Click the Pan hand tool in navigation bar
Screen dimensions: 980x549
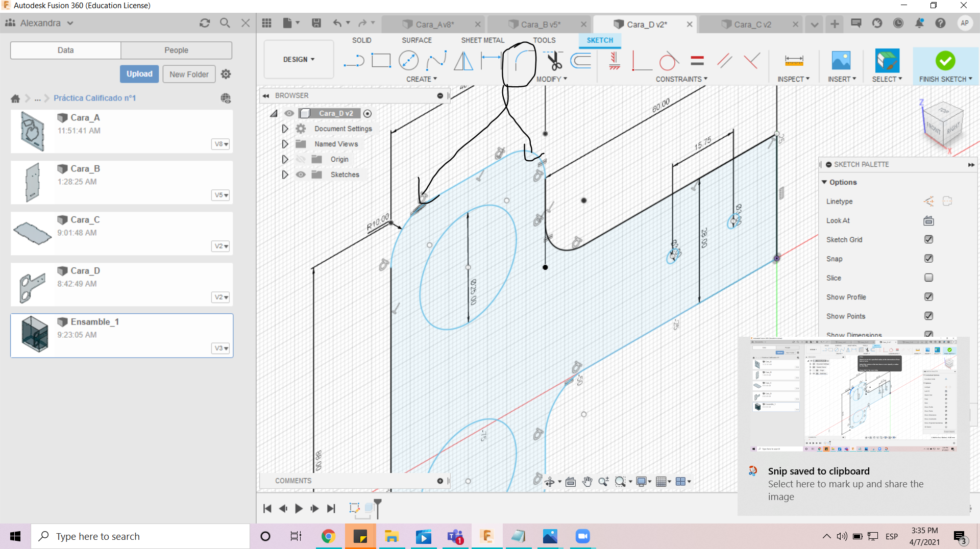click(x=587, y=481)
